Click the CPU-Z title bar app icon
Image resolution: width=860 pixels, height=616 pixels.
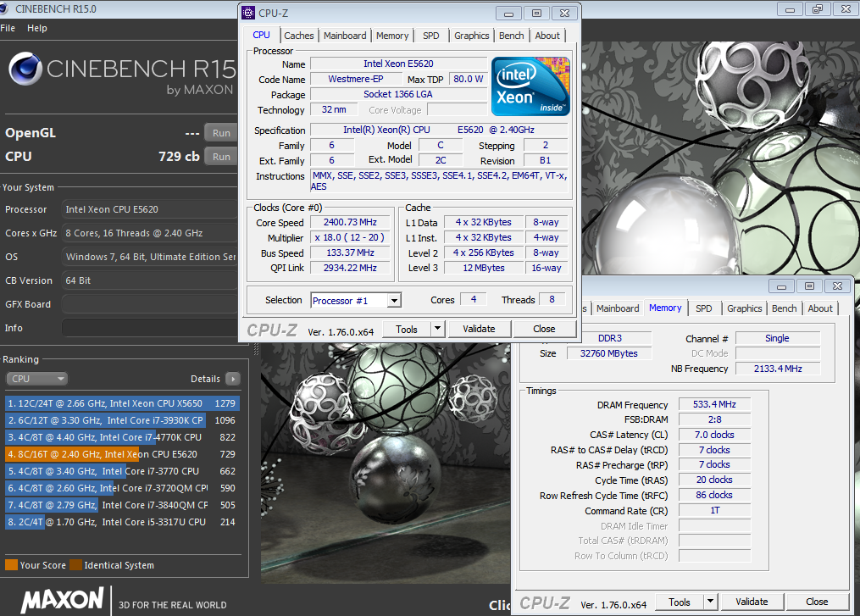point(248,13)
